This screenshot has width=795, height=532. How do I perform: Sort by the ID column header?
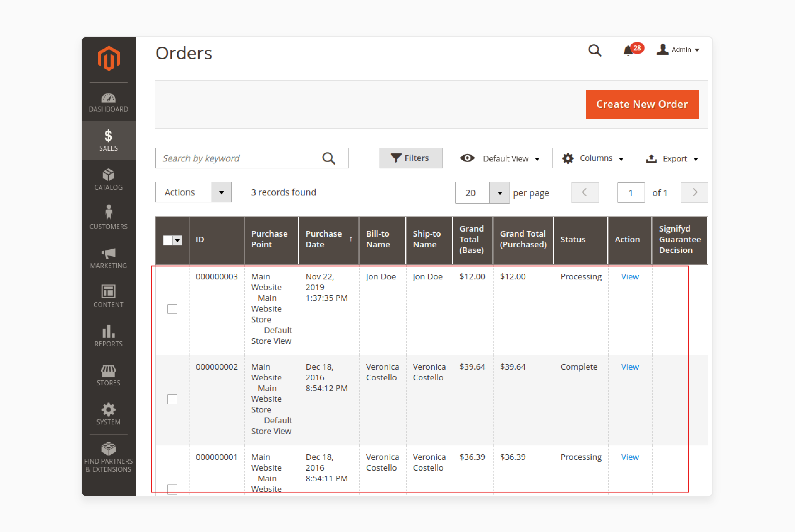click(217, 240)
